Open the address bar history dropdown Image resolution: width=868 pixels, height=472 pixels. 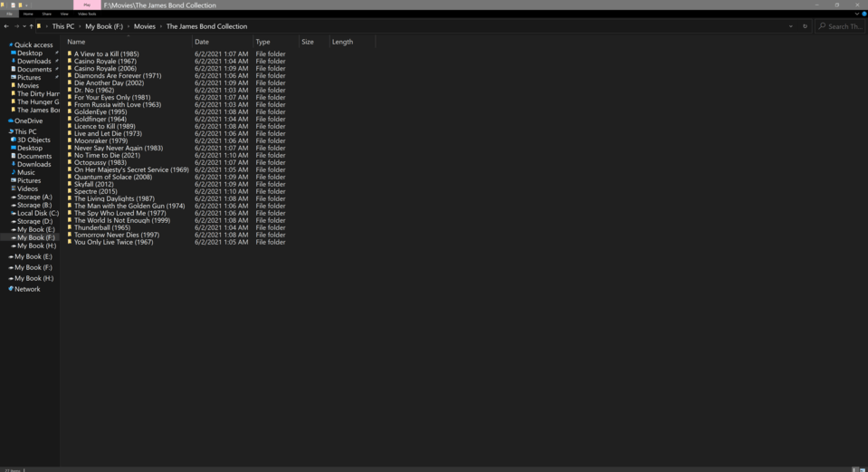click(790, 26)
